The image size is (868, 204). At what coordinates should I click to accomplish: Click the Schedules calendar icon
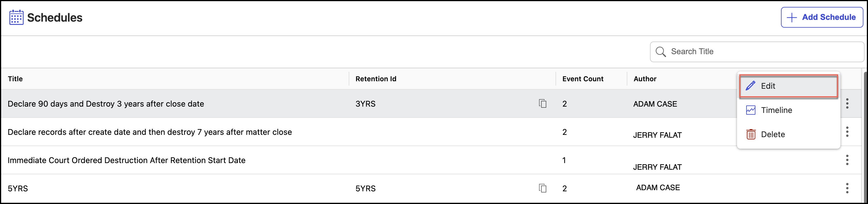(x=16, y=17)
